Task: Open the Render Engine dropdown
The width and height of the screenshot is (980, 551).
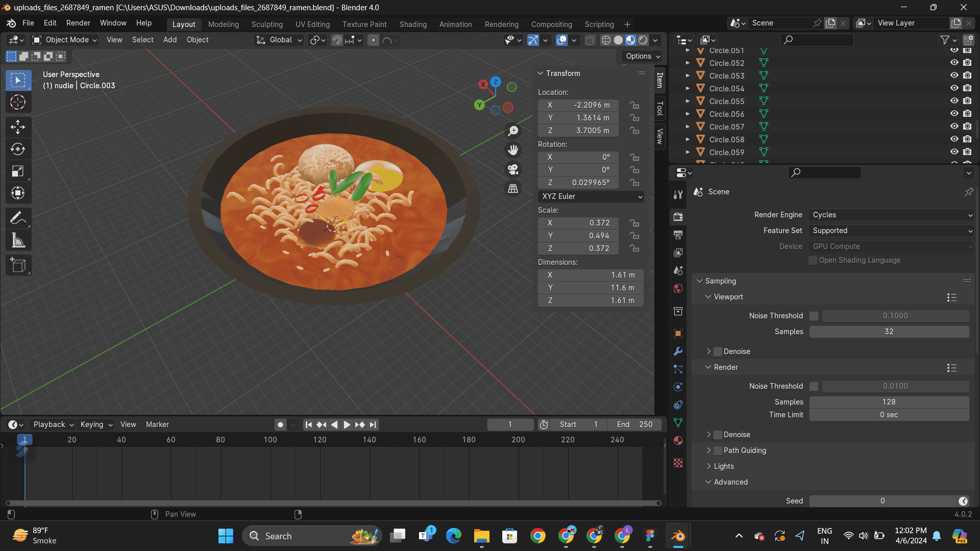Action: pyautogui.click(x=891, y=215)
